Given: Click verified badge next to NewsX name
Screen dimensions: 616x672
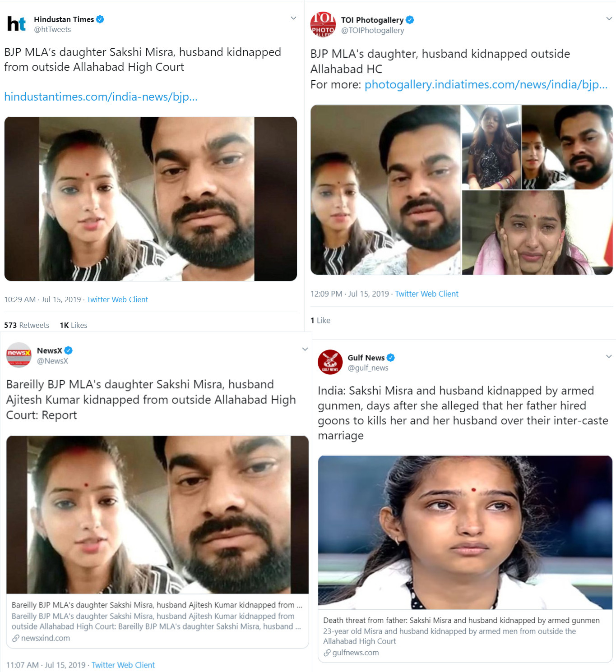Looking at the screenshot, I should click(x=69, y=350).
